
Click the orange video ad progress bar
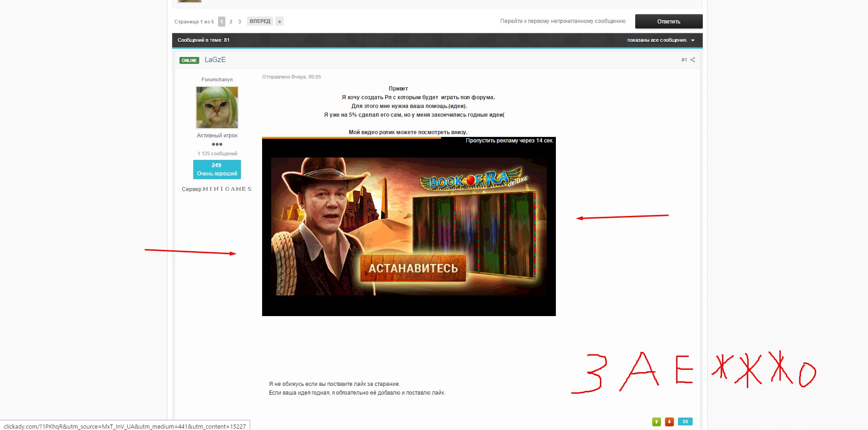352,137
